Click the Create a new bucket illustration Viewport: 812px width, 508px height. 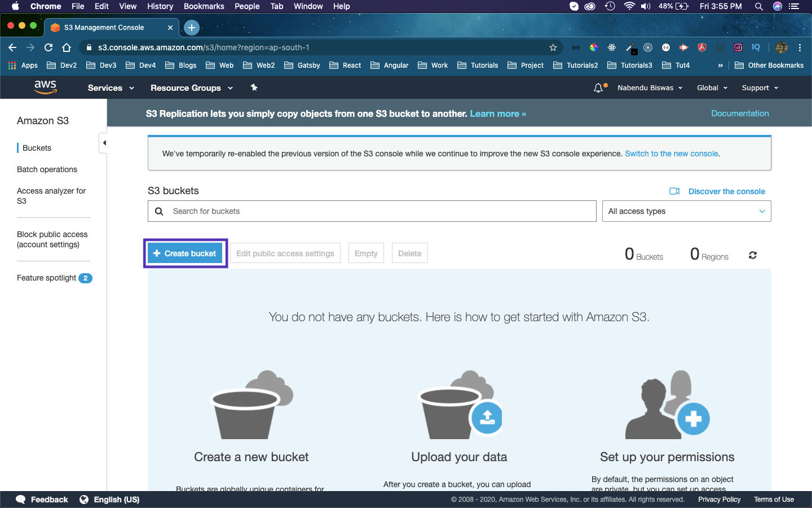click(x=251, y=404)
